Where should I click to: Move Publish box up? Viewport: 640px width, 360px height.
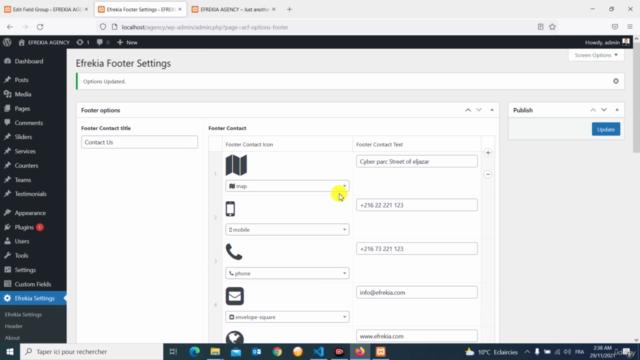pos(593,110)
